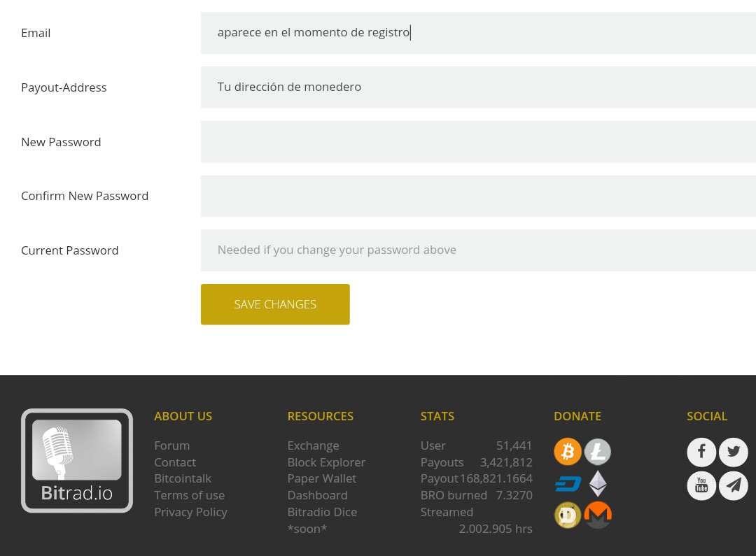756x556 pixels.
Task: Click into the Current Password field
Action: click(x=478, y=250)
